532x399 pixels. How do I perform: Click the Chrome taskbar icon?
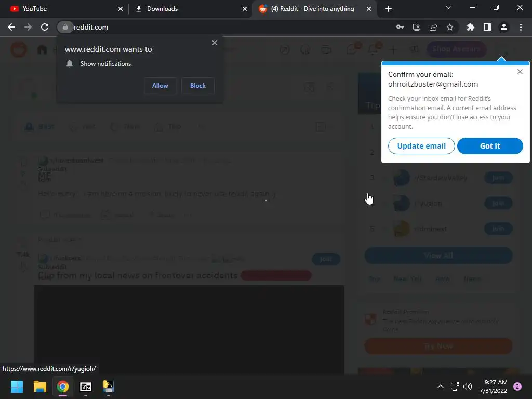tap(63, 387)
